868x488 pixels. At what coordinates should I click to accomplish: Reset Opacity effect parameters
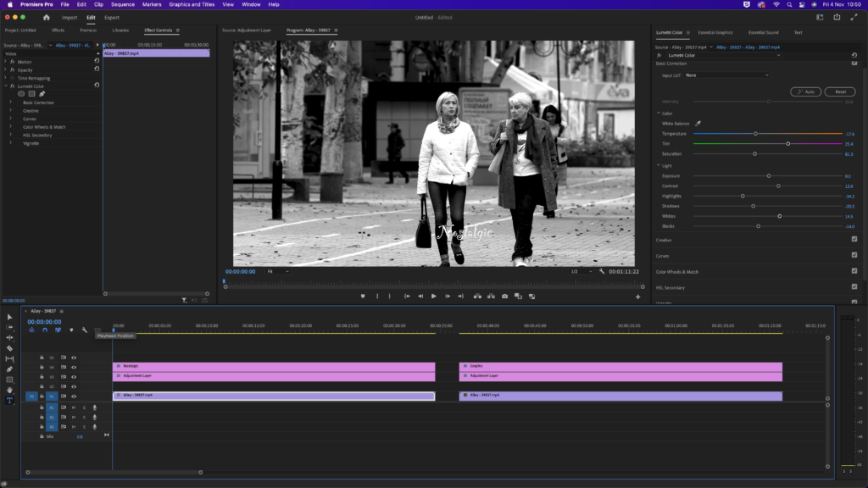[97, 69]
